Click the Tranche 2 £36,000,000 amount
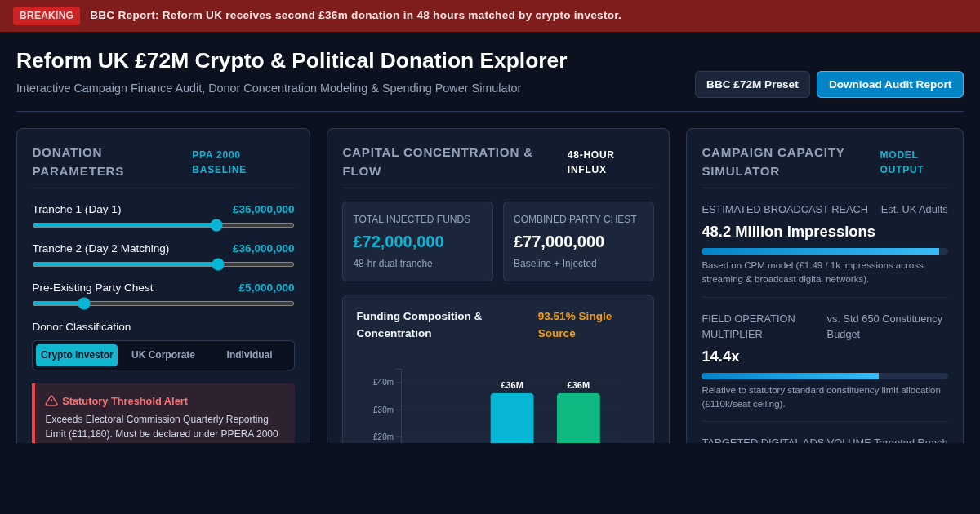The image size is (980, 514). [x=263, y=249]
